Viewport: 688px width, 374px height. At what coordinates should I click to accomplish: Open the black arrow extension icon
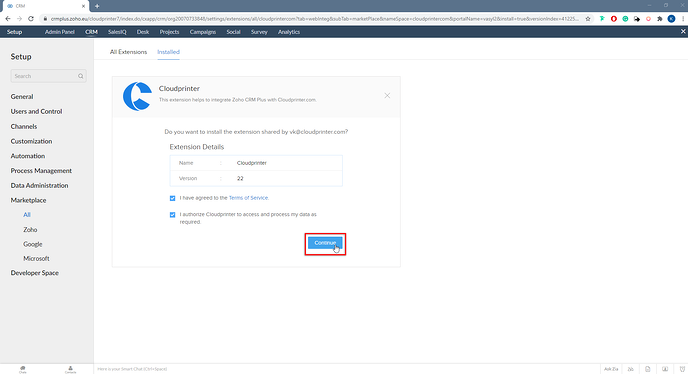[637, 19]
